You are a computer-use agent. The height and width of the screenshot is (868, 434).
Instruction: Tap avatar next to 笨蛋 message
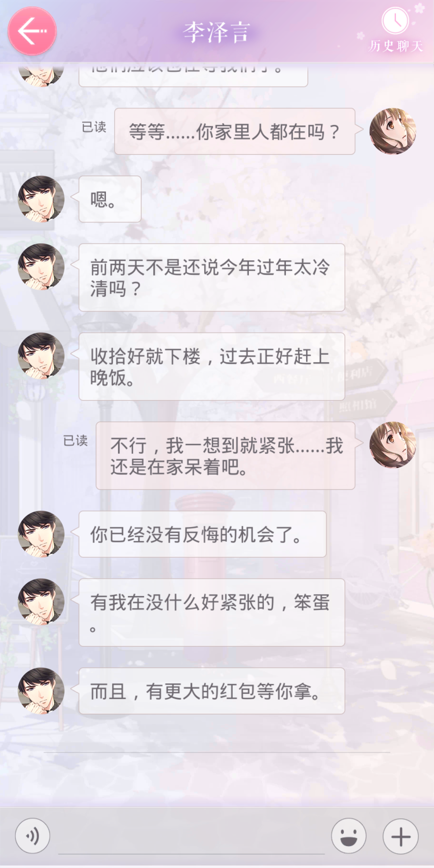pos(41,602)
